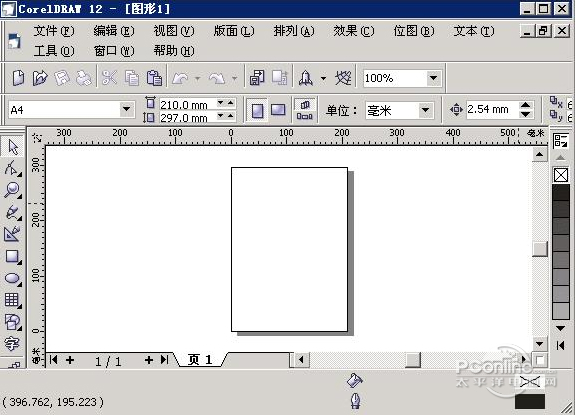Viewport: 576px width, 418px height.
Task: Add page after with right plus button
Action: (148, 360)
